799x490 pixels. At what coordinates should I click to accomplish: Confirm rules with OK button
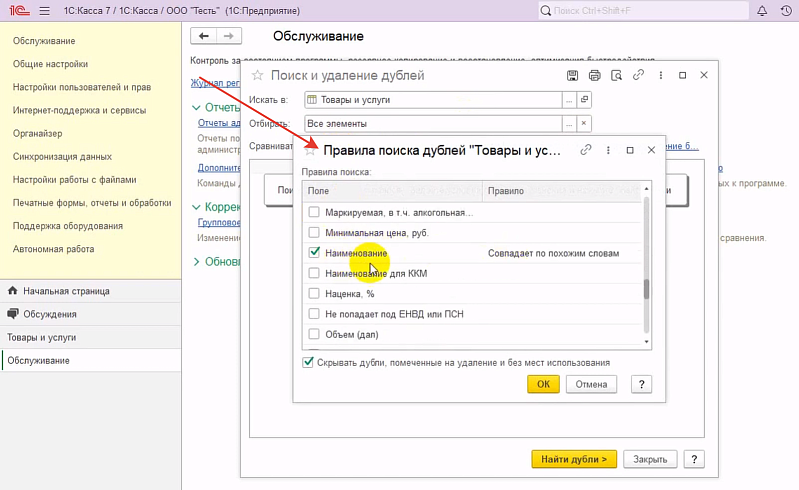pos(543,384)
